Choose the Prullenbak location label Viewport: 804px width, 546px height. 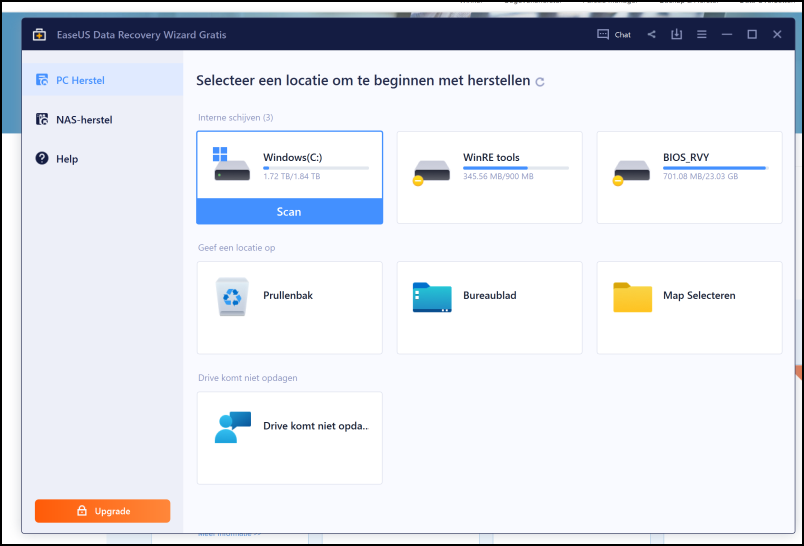[x=288, y=295]
